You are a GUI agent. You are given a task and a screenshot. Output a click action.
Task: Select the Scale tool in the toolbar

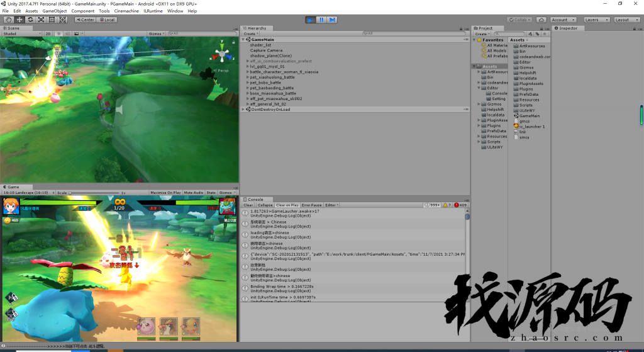point(41,20)
